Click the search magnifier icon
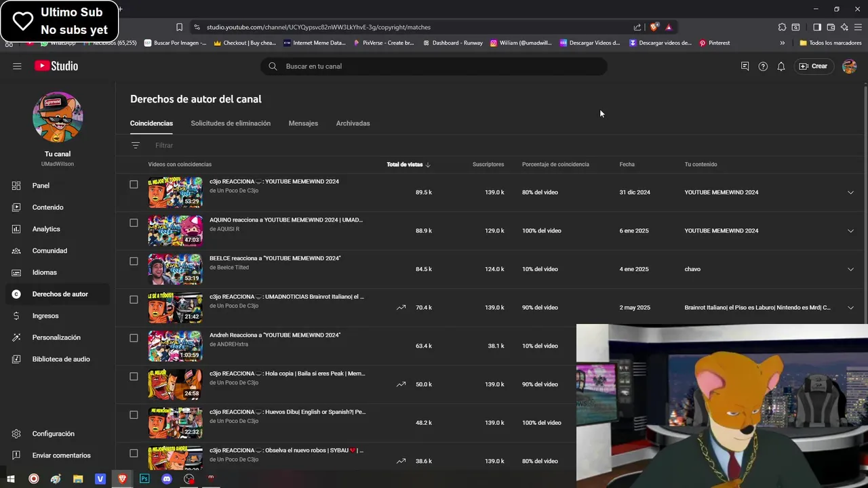Image resolution: width=868 pixels, height=488 pixels. coord(273,66)
